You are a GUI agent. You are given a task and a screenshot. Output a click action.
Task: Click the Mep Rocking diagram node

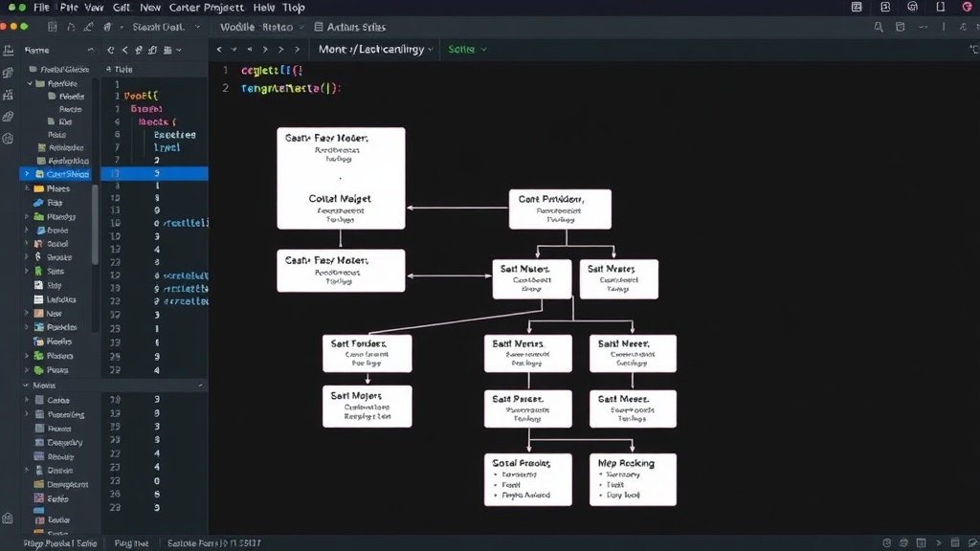coord(633,480)
